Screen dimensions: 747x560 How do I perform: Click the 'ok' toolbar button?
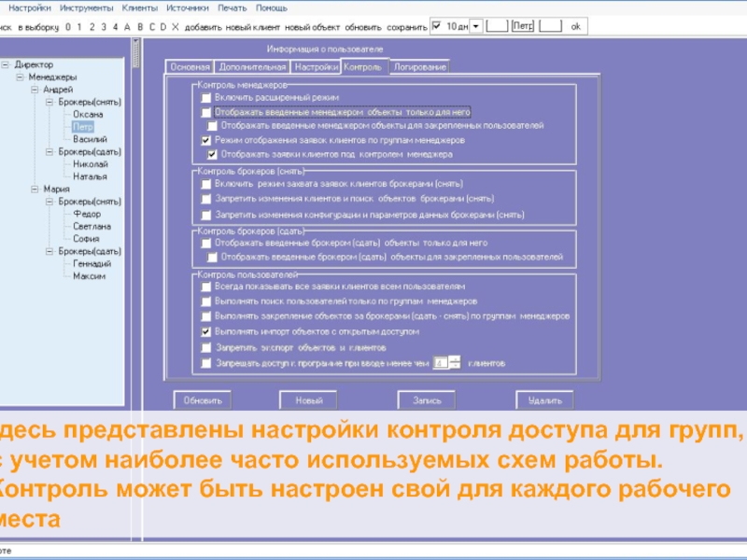click(576, 26)
